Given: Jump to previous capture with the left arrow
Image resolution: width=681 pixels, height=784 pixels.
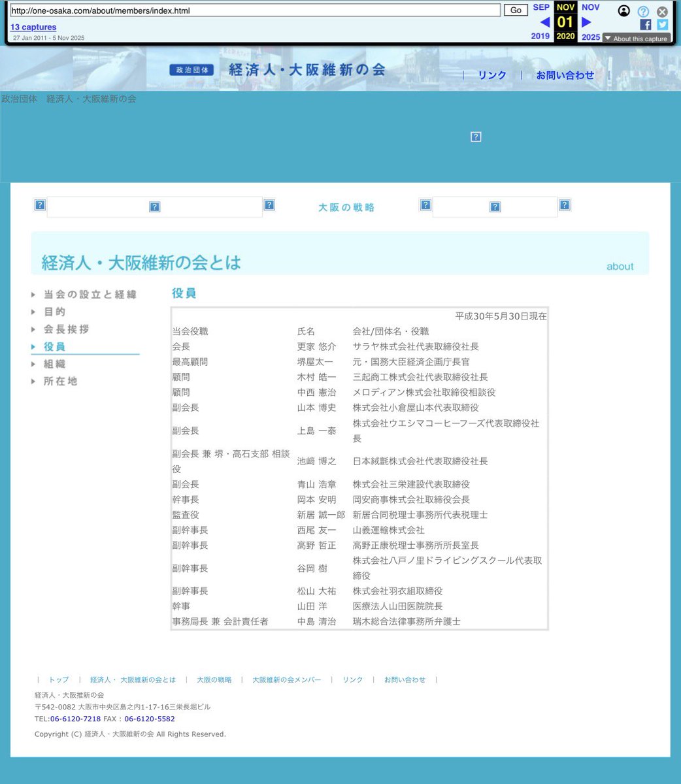Looking at the screenshot, I should [544, 22].
